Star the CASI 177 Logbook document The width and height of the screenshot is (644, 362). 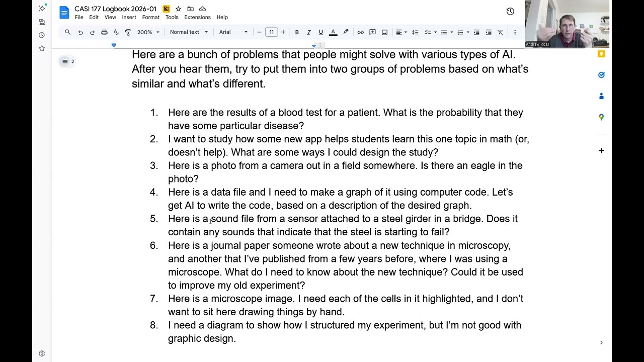pos(178,9)
